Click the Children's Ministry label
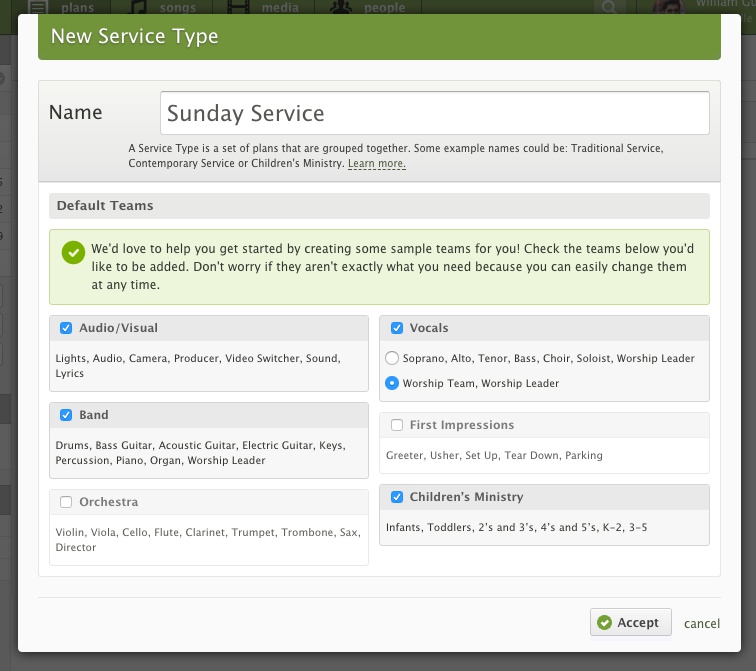Screen dimensions: 756x671 (x=466, y=497)
